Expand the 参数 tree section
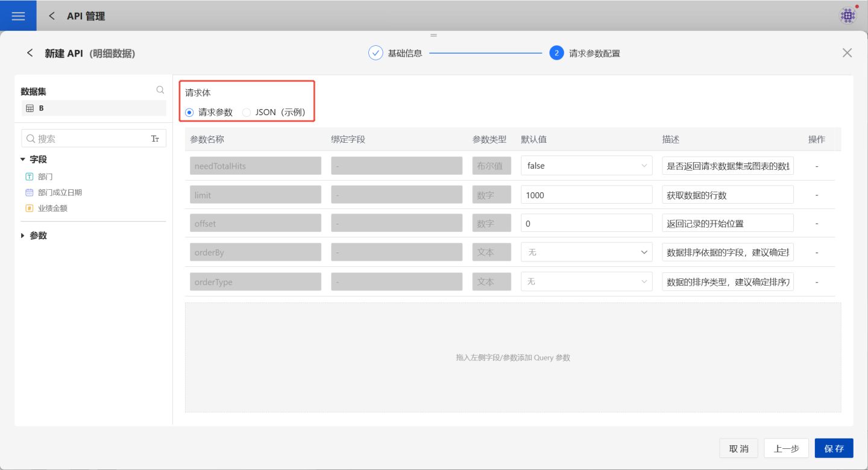 coord(23,236)
